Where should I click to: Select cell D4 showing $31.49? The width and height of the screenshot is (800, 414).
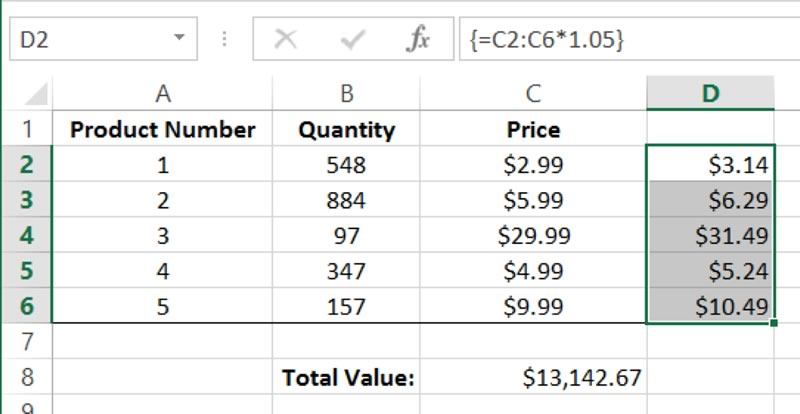click(x=710, y=236)
